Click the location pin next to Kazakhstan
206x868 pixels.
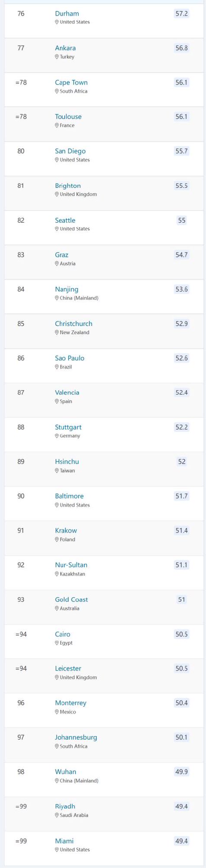pos(57,574)
